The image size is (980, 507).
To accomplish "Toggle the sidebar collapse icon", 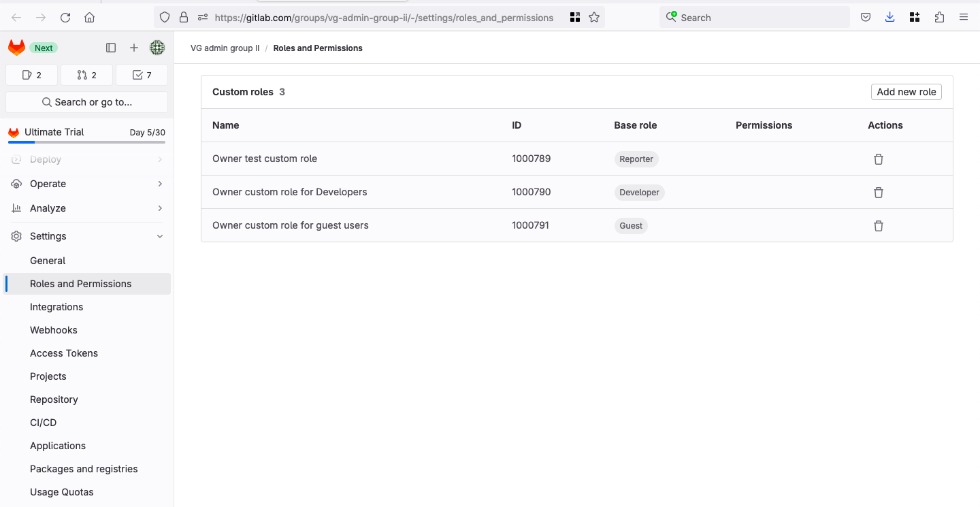I will [x=111, y=48].
